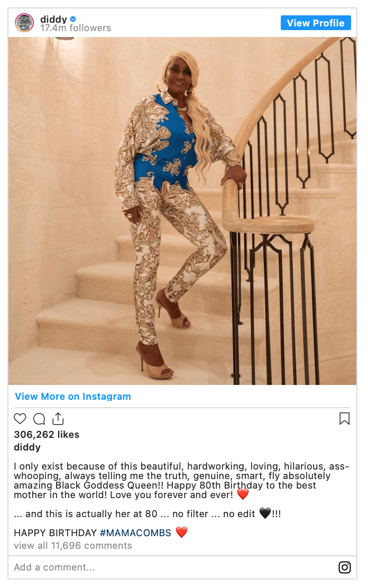The height and width of the screenshot is (588, 368).
Task: Open View More on Instagram link
Action: [73, 397]
